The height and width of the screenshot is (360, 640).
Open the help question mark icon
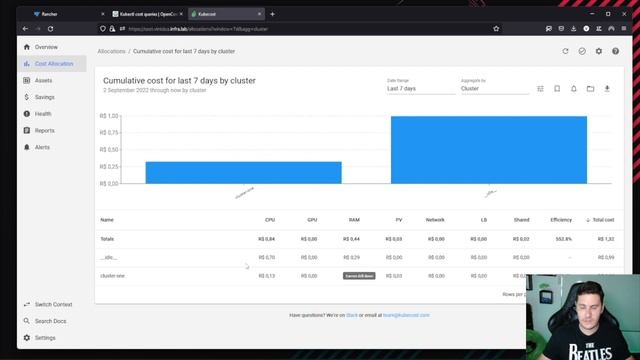(616, 51)
